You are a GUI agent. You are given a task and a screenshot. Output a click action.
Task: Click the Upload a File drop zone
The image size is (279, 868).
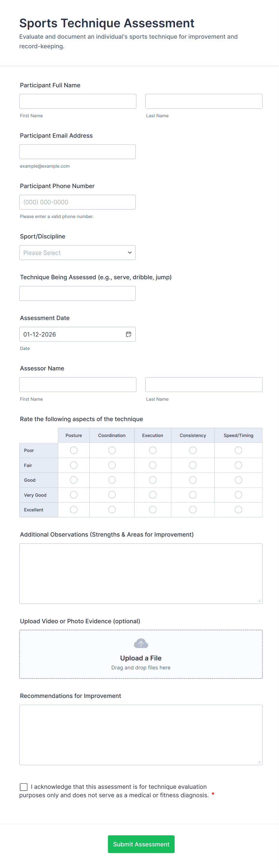(x=141, y=654)
